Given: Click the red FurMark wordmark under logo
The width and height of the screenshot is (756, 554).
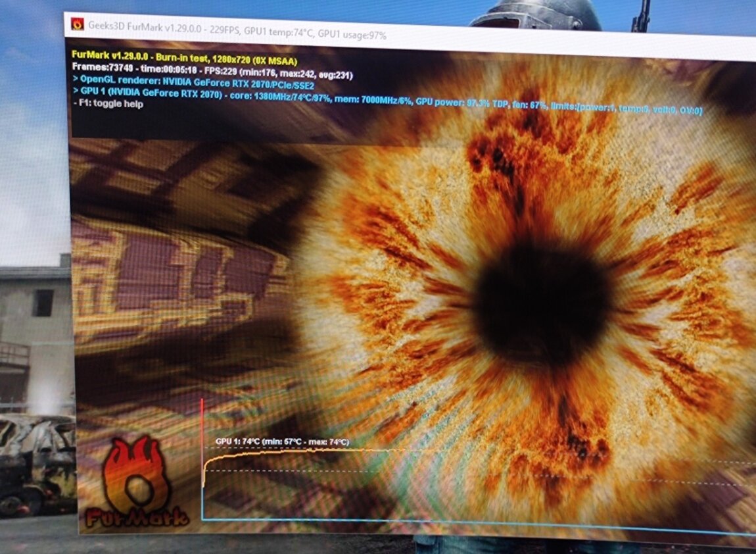Looking at the screenshot, I should [137, 516].
